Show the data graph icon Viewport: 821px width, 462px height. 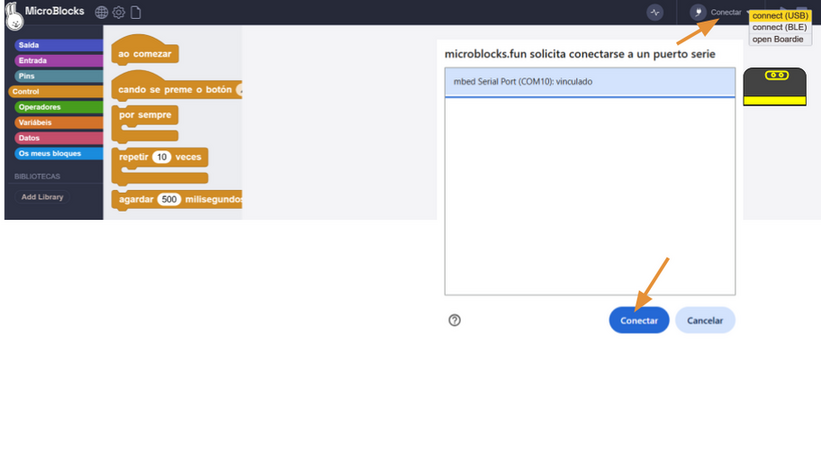tap(654, 12)
